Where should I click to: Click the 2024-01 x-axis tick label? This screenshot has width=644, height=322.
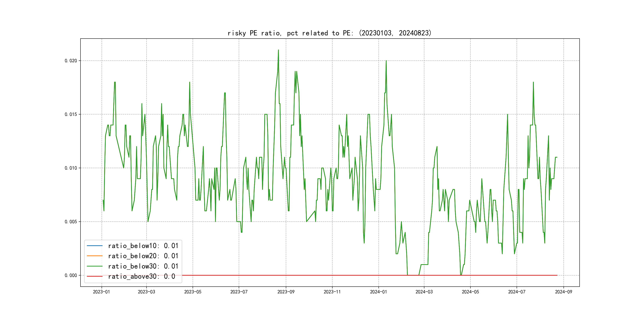click(x=378, y=292)
